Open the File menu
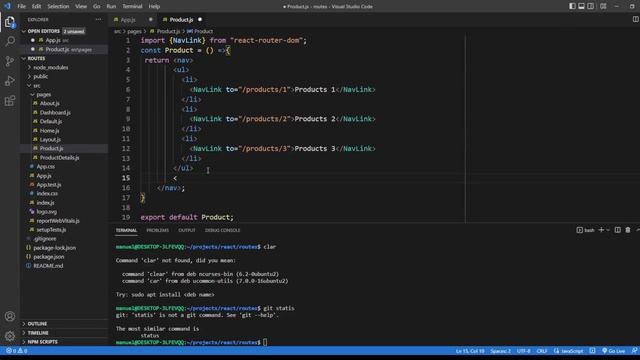Viewport: 640px width, 360px height. coord(21,6)
